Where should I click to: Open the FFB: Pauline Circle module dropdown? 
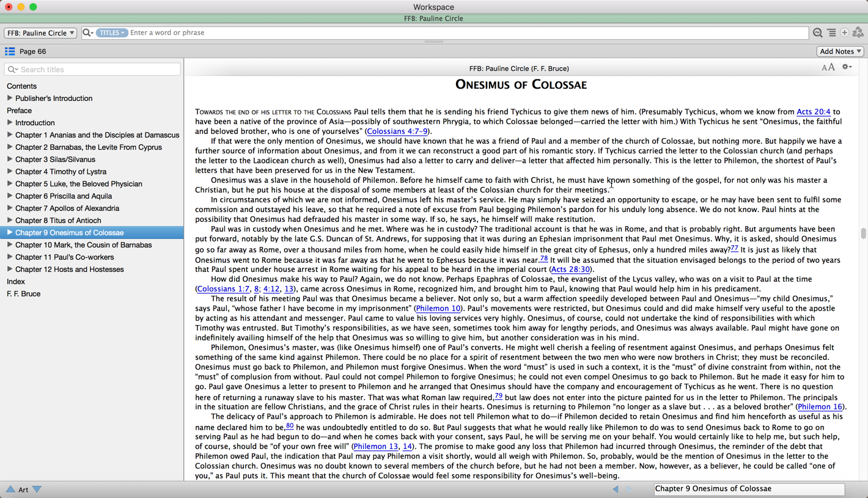40,33
